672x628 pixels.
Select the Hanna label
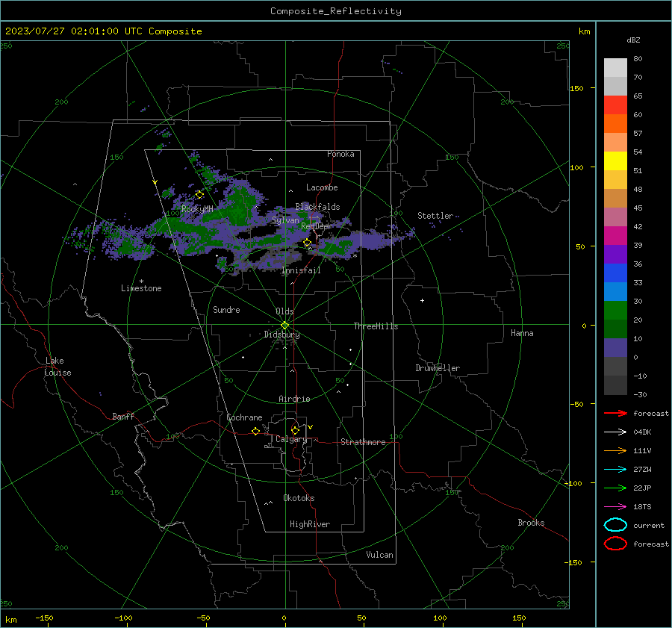(522, 333)
